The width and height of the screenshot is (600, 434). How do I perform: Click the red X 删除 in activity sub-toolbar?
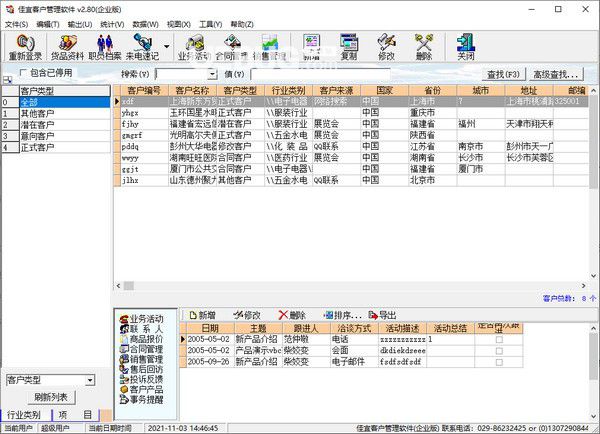tap(292, 315)
